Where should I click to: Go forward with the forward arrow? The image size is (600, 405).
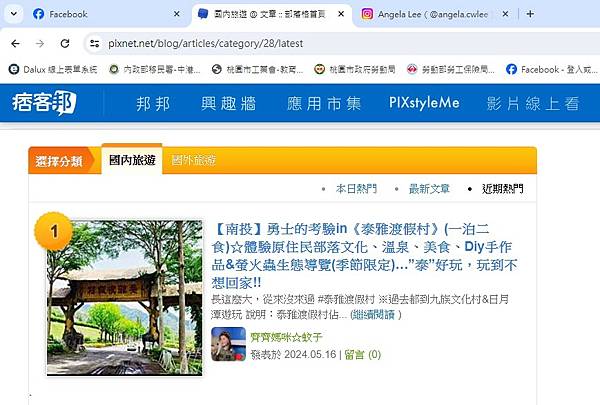(40, 44)
